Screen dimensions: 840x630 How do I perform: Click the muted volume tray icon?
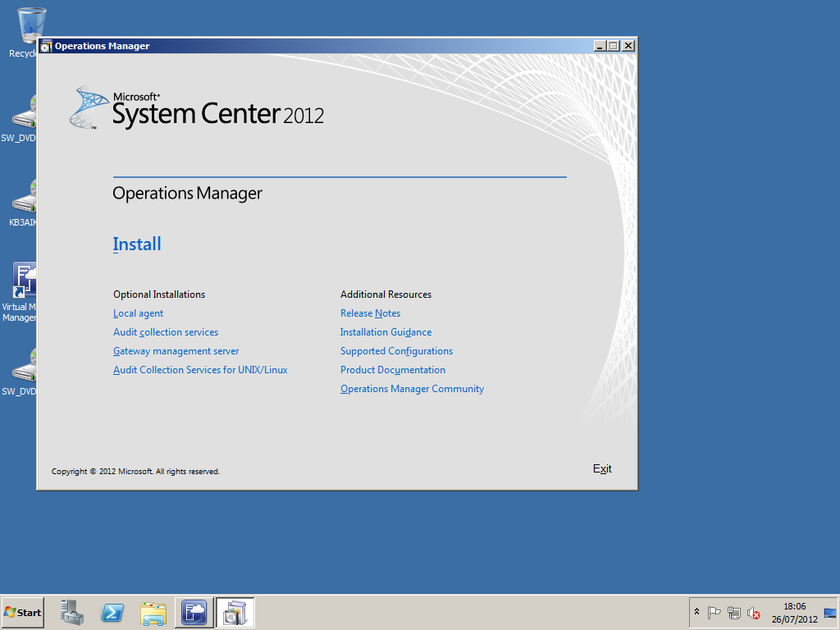[x=753, y=612]
